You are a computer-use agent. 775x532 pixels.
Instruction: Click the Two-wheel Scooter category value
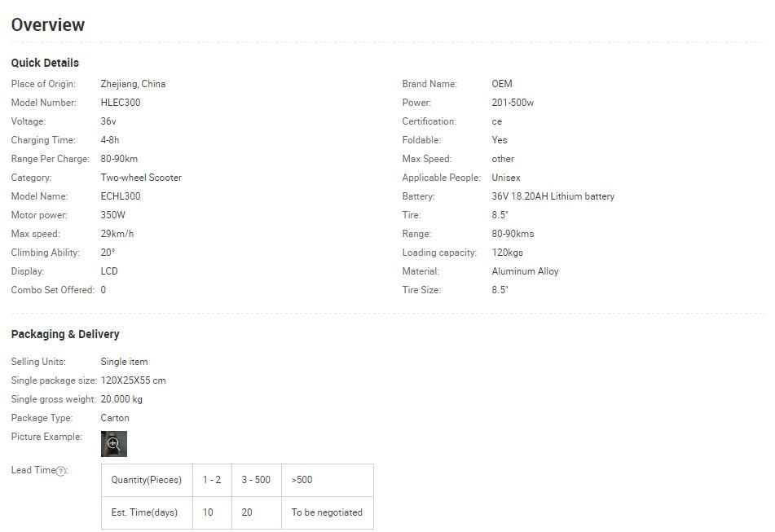(141, 178)
